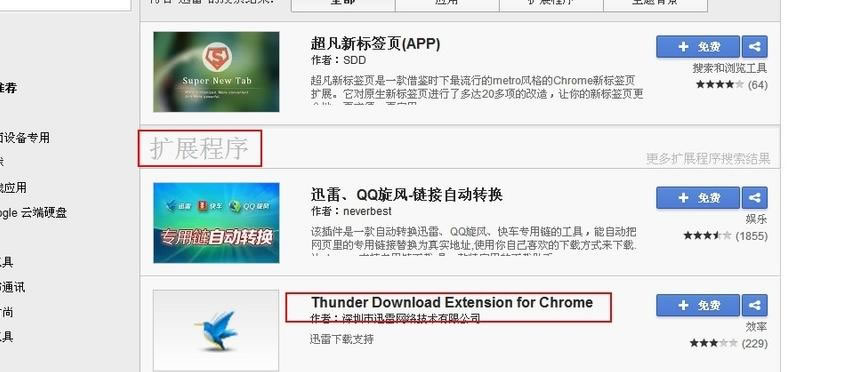Add 超凡新标签页 with the 免费 button
This screenshot has width=842, height=372.
click(698, 47)
